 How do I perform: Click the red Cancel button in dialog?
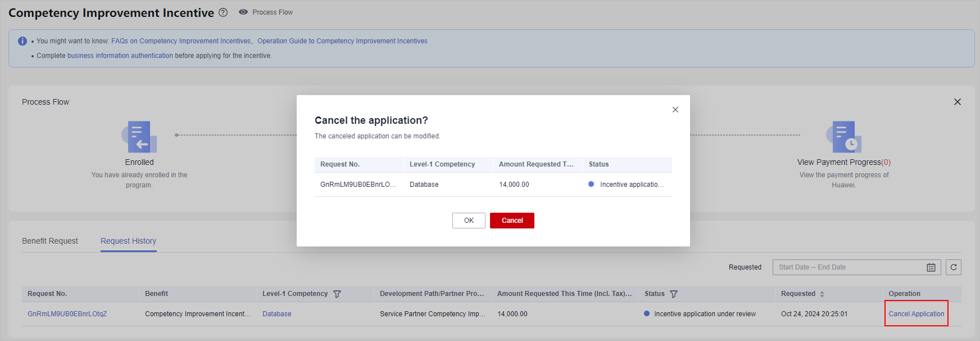(x=511, y=221)
